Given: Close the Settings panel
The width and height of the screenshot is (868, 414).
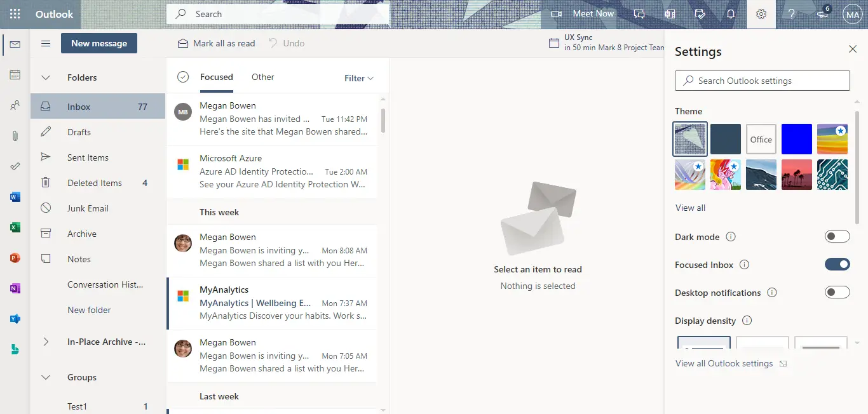Looking at the screenshot, I should click(853, 49).
